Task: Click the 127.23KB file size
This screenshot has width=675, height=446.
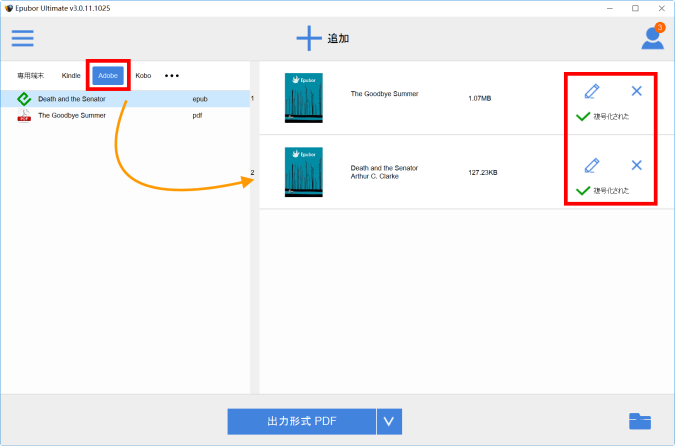Action: tap(483, 173)
